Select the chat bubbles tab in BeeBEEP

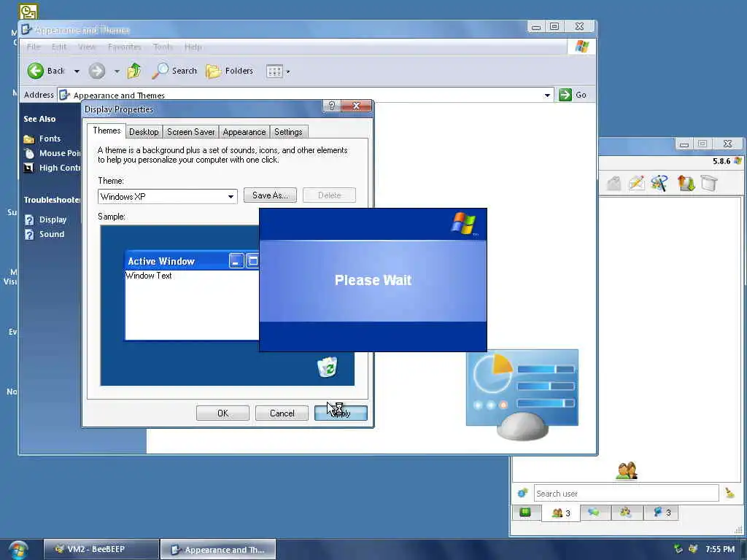pos(594,513)
